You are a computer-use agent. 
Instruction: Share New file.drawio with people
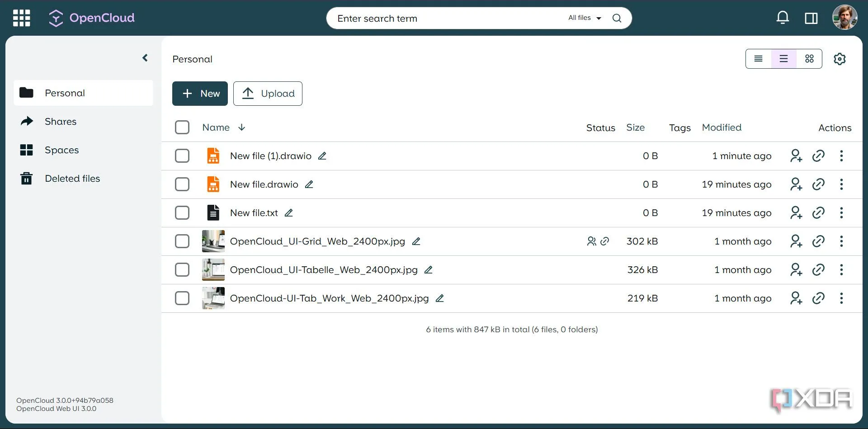pos(796,184)
